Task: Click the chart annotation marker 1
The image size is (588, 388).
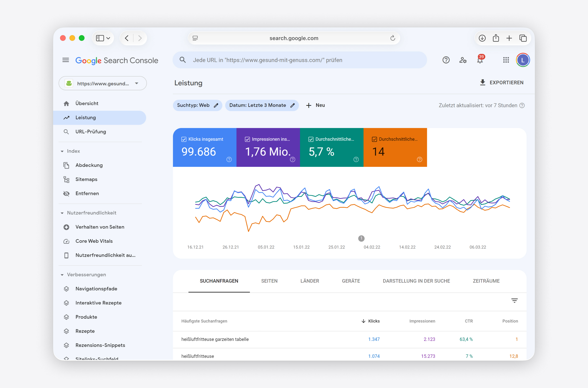Action: tap(361, 238)
